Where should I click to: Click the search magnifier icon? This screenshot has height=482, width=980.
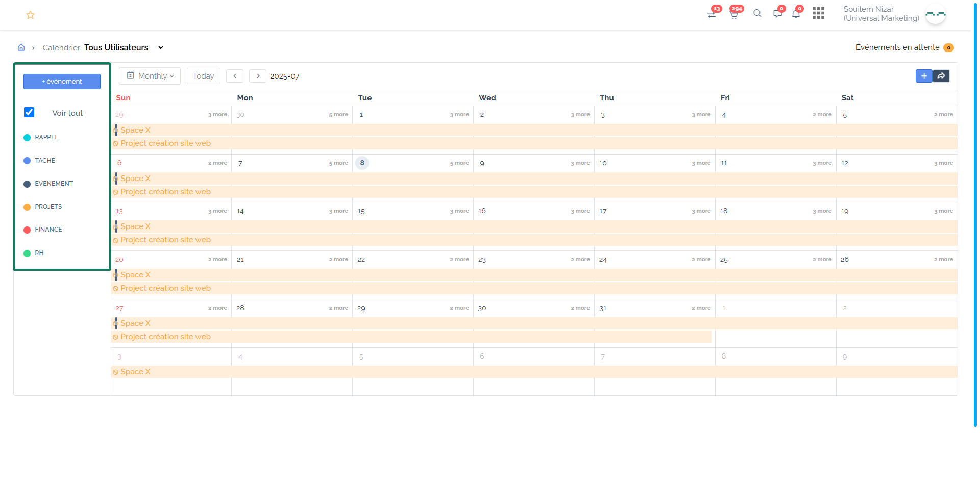point(757,14)
